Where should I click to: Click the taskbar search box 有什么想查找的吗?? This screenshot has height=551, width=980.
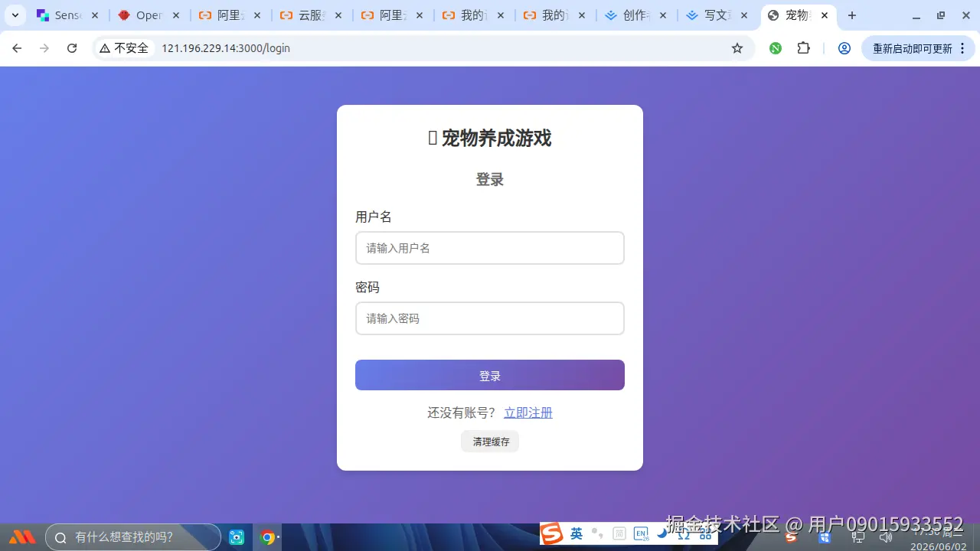click(x=133, y=537)
